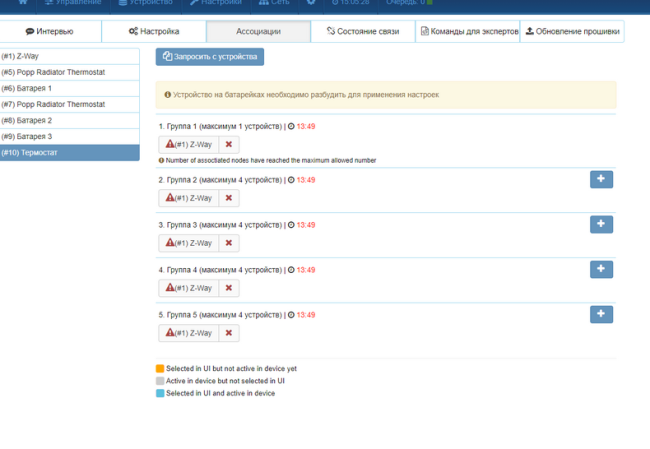
Task: Add a device to Group 5
Action: [x=601, y=314]
